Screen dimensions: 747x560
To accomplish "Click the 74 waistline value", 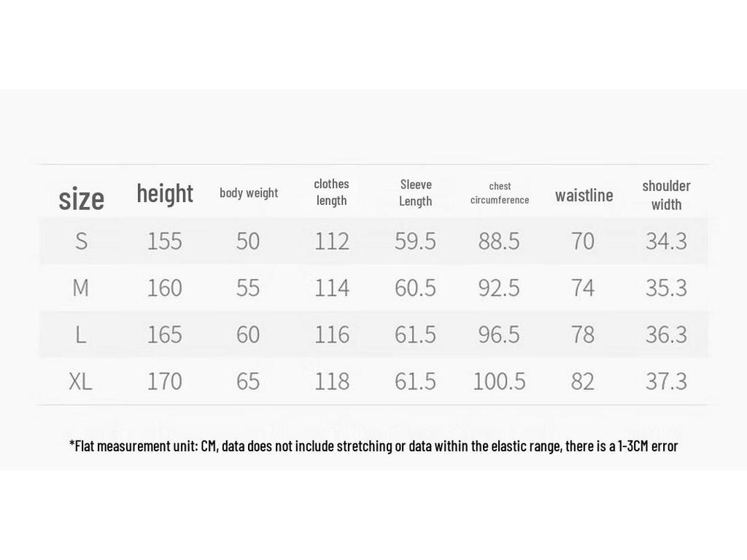I will [583, 287].
